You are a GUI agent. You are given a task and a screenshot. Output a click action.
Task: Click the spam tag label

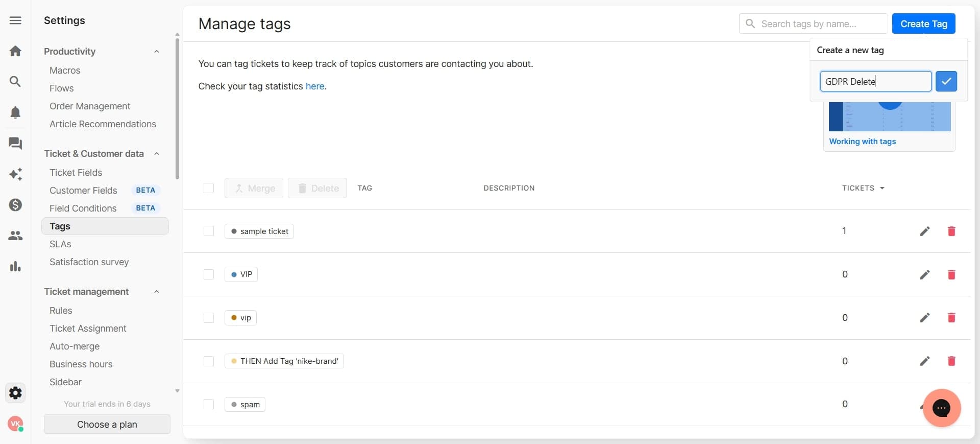click(245, 405)
